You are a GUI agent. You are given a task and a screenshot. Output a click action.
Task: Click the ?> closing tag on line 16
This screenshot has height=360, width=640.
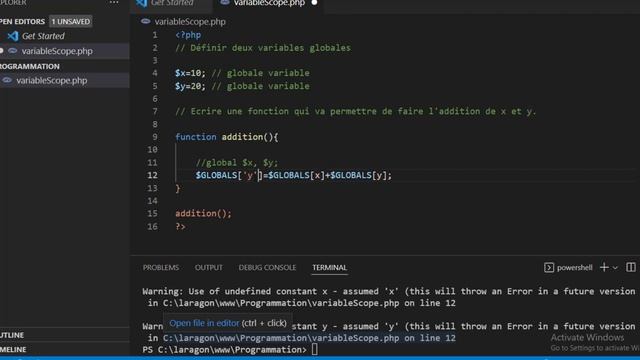(180, 226)
